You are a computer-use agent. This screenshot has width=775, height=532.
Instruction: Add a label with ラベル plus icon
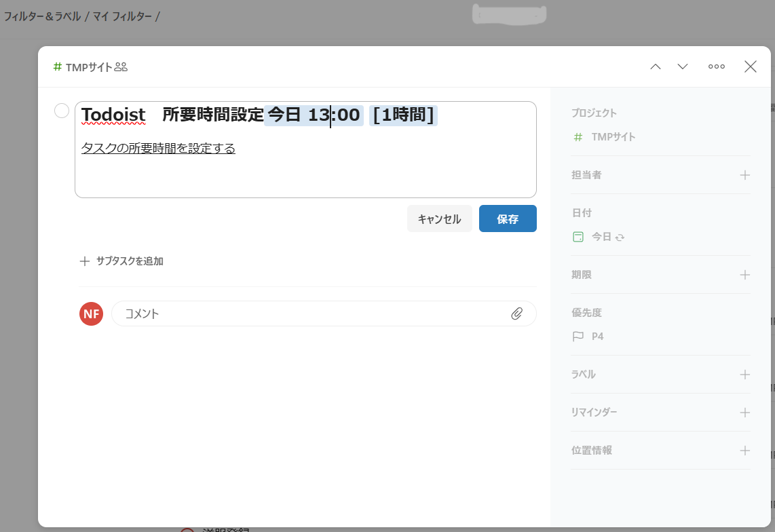pos(744,375)
